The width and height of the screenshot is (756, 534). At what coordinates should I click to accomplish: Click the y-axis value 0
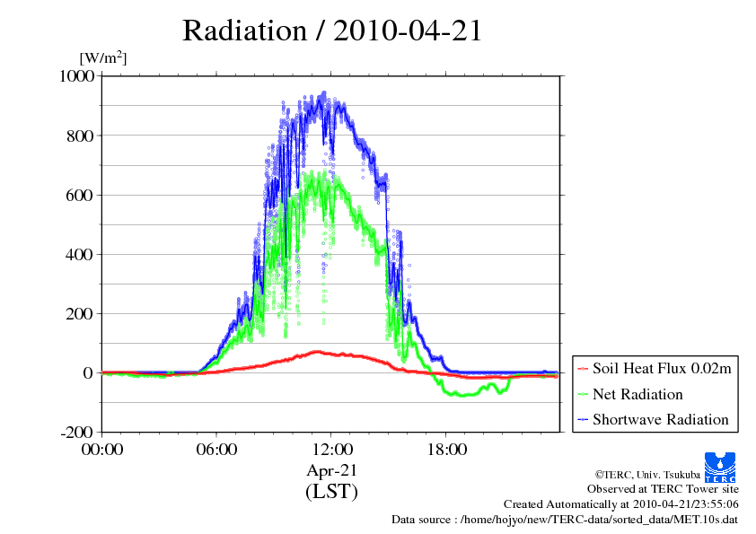88,373
